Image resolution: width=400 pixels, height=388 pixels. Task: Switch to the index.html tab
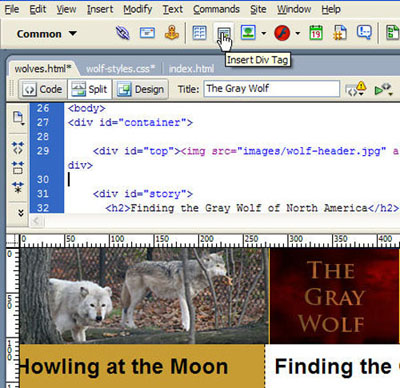(x=191, y=69)
